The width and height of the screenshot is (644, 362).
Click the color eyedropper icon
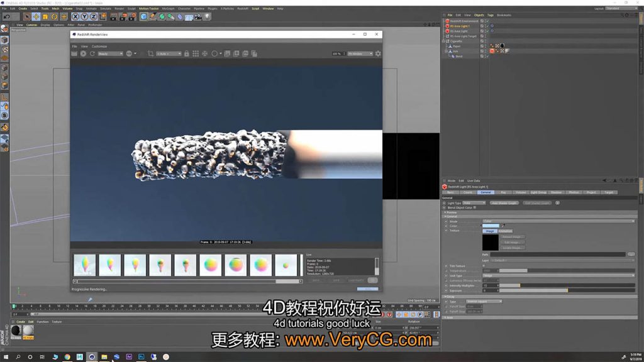click(503, 226)
